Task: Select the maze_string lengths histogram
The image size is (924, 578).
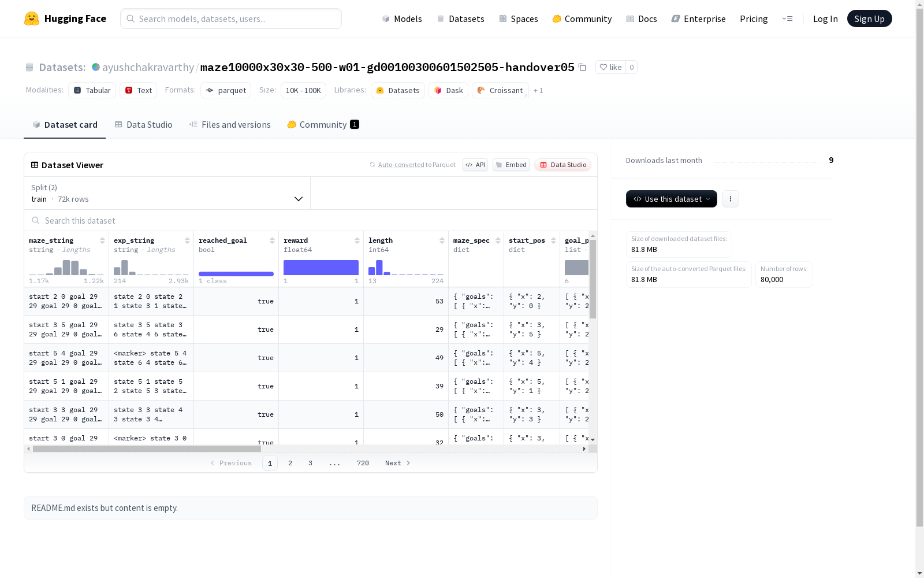Action: (x=66, y=268)
